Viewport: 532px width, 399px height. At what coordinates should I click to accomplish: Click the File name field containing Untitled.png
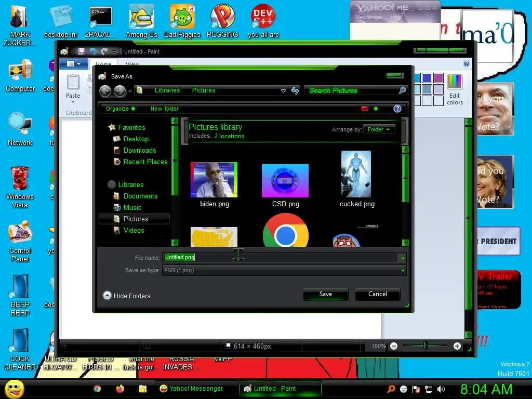coord(281,258)
